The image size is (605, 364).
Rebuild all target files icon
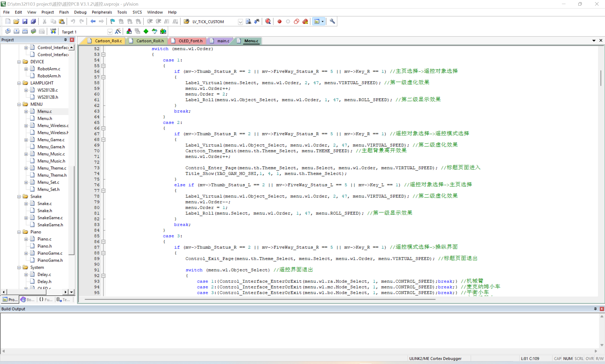coord(25,31)
